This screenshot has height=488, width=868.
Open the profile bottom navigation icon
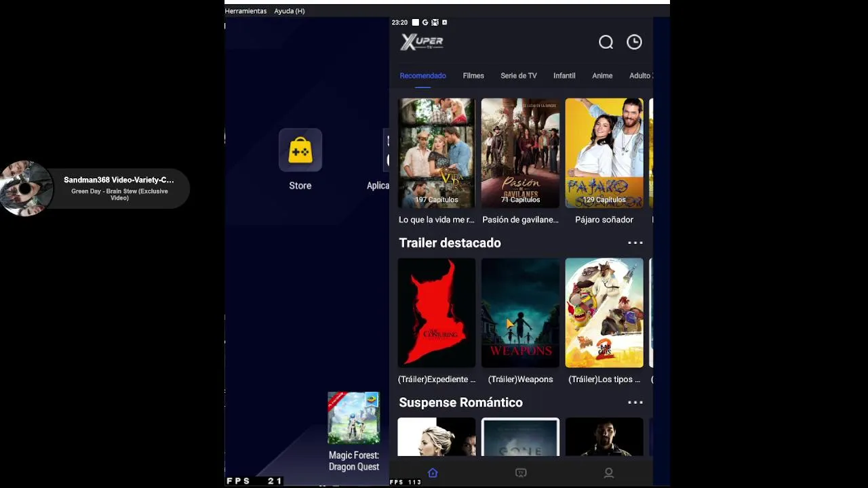[608, 472]
